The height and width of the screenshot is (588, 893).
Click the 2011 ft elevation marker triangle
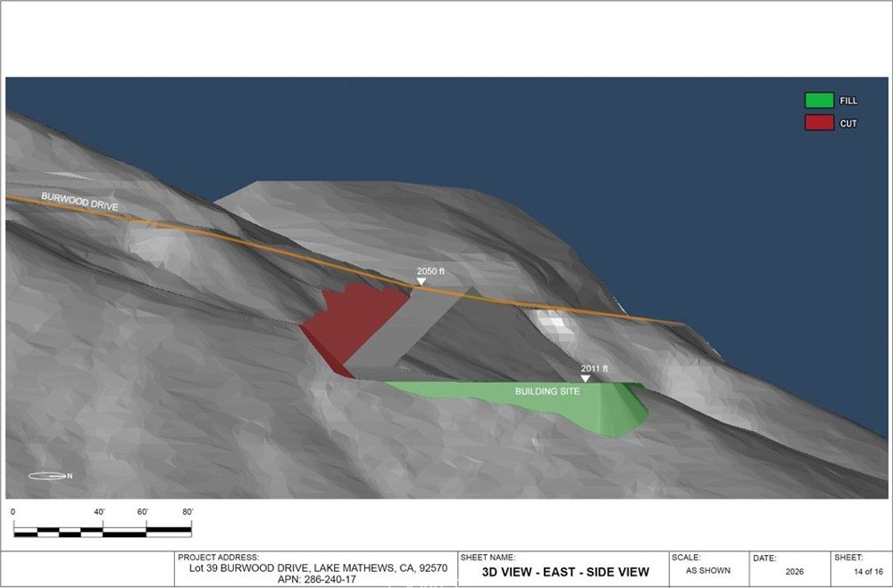point(585,378)
